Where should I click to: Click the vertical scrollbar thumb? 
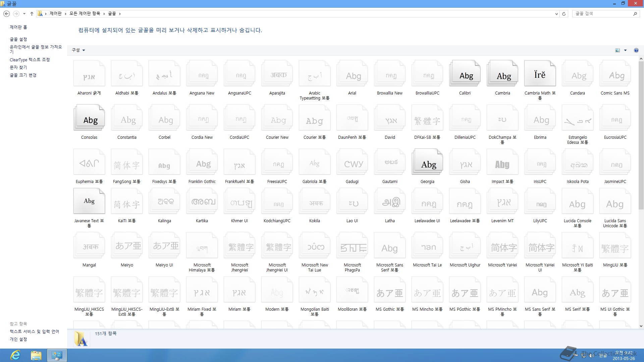[x=641, y=135]
